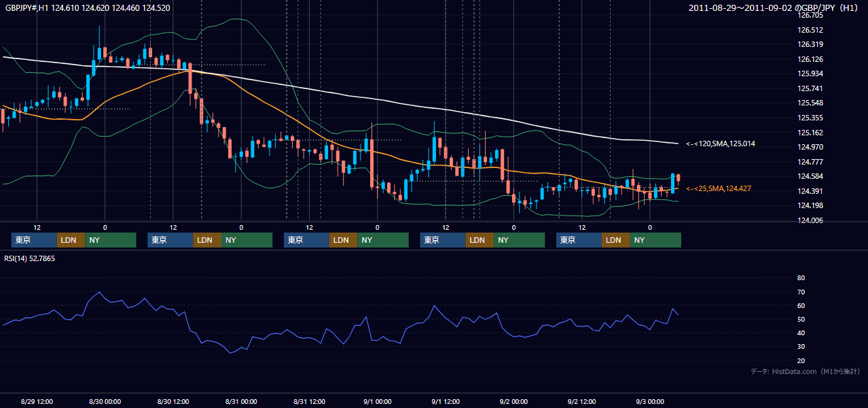This screenshot has height=408, width=868.
Task: Select the 8/30 12:00 time axis label
Action: pyautogui.click(x=173, y=401)
